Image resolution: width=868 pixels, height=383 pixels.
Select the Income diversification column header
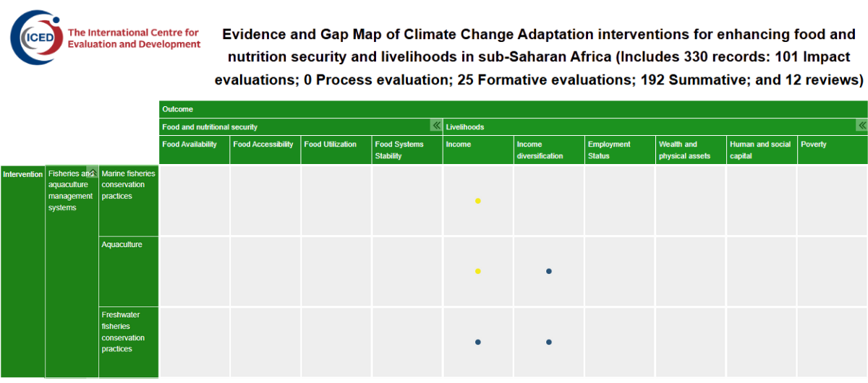(549, 150)
